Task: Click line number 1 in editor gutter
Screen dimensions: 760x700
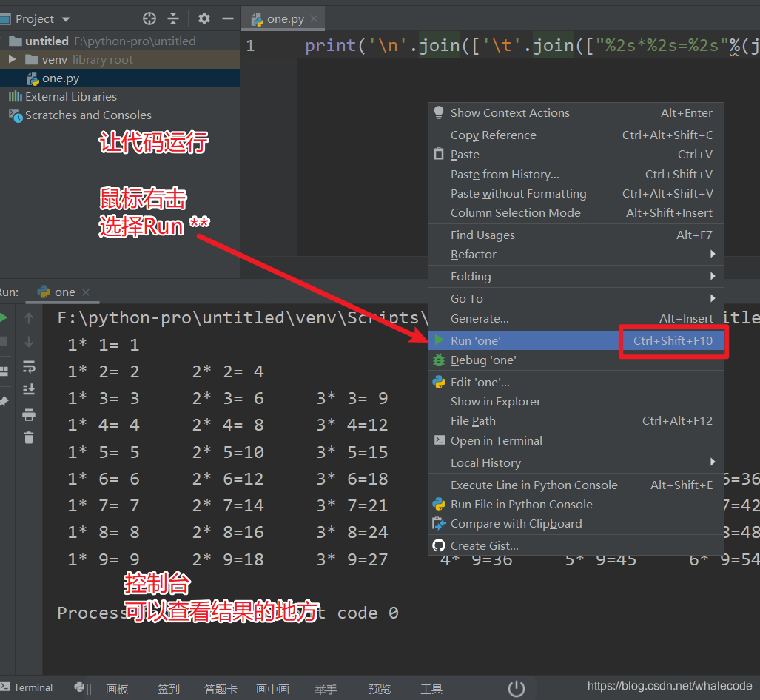Action: coord(250,46)
